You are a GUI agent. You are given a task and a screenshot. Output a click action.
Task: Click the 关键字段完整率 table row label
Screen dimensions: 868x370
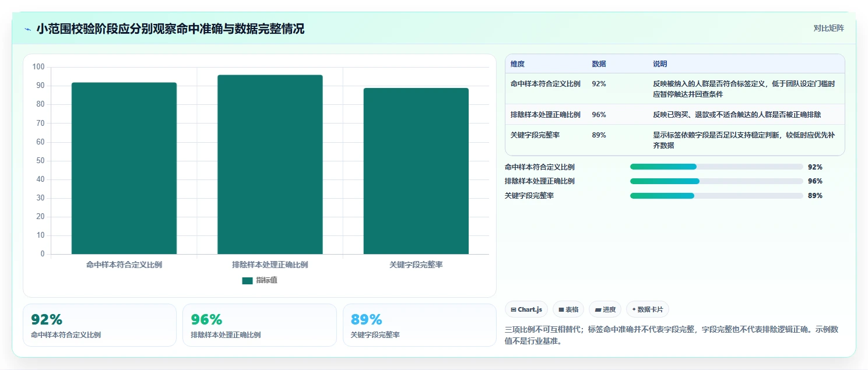535,135
